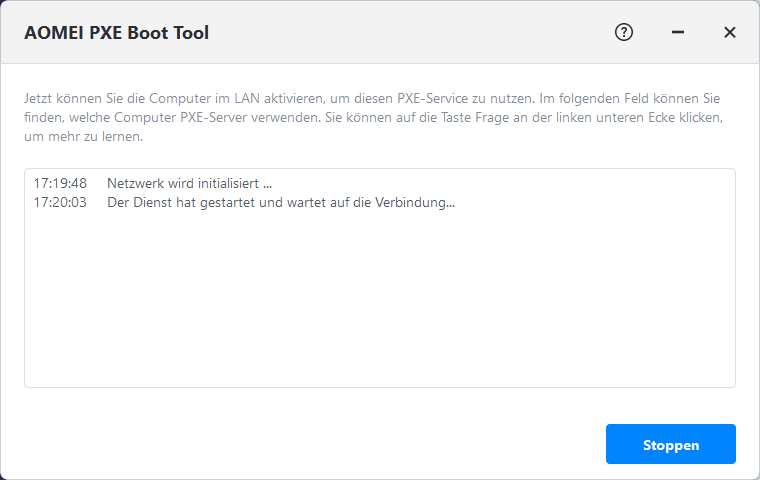Click the "AOMEI PXE Boot Tool" window title
The height and width of the screenshot is (480, 760).
tap(116, 33)
